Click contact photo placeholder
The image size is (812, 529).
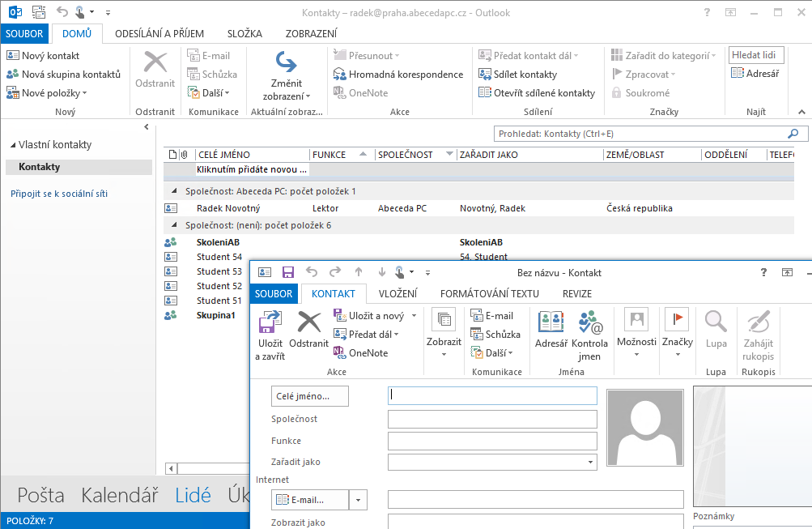point(644,428)
